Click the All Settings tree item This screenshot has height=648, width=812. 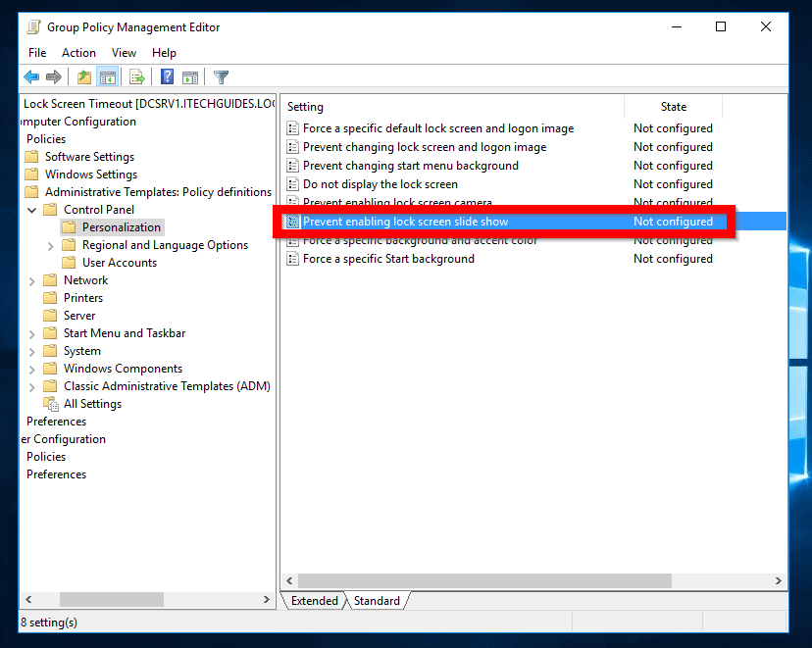click(93, 403)
